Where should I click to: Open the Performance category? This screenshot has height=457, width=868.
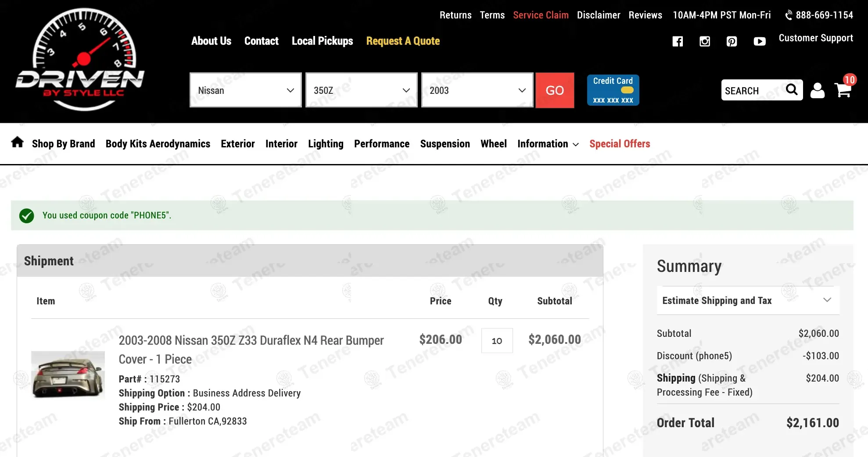coord(382,144)
